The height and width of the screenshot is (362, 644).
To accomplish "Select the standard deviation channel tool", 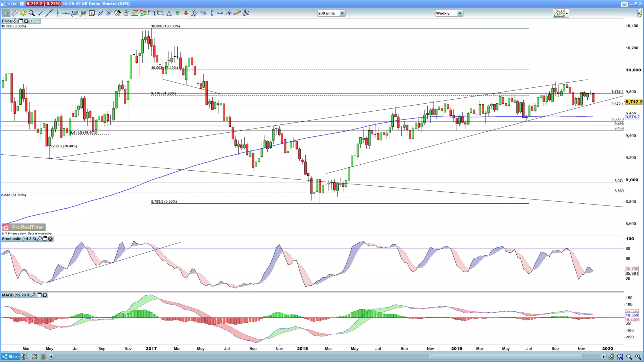I will (x=246, y=13).
